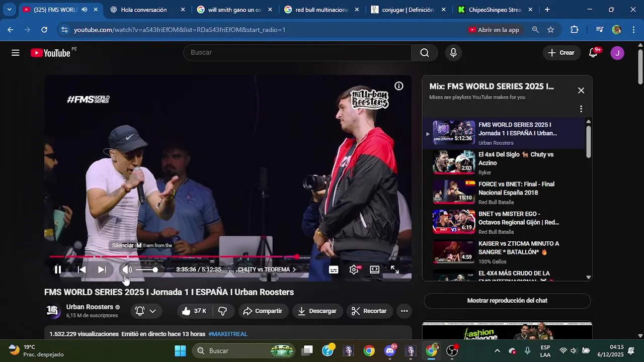
Task: Open chapter CHUTY vs TEOREMA
Action: click(x=267, y=269)
